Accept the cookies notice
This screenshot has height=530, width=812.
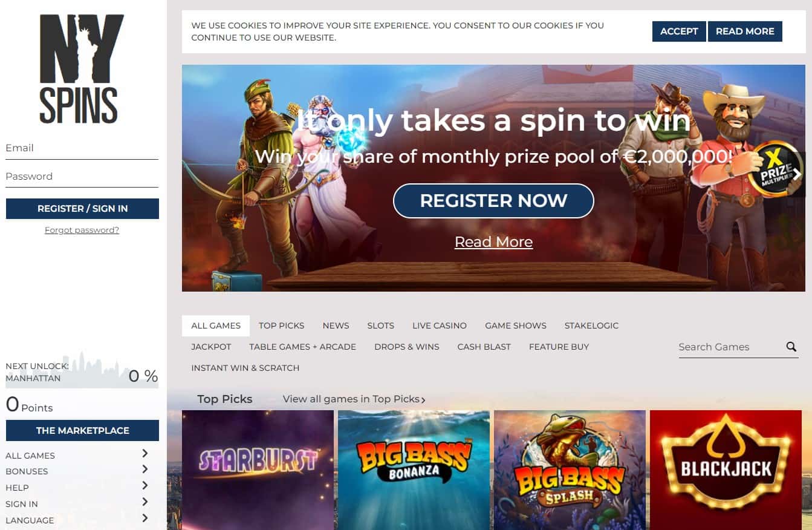pos(679,31)
